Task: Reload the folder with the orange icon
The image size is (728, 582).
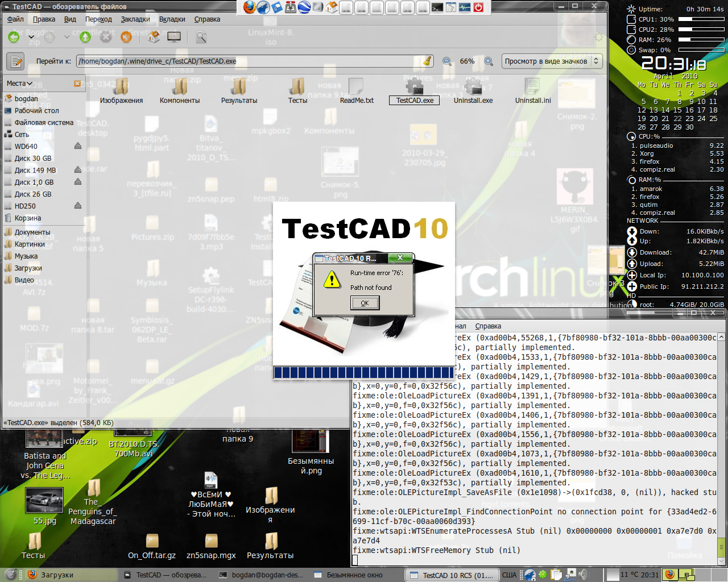Action: [126, 37]
